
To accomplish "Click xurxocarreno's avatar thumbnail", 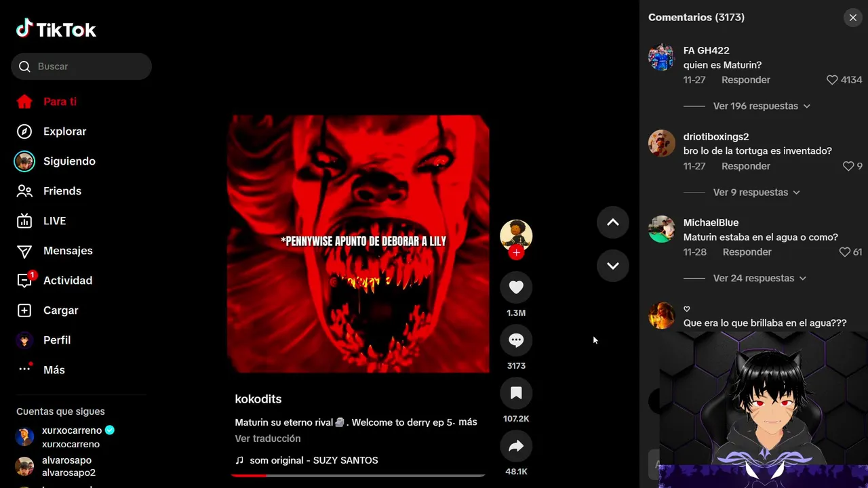I will (24, 437).
